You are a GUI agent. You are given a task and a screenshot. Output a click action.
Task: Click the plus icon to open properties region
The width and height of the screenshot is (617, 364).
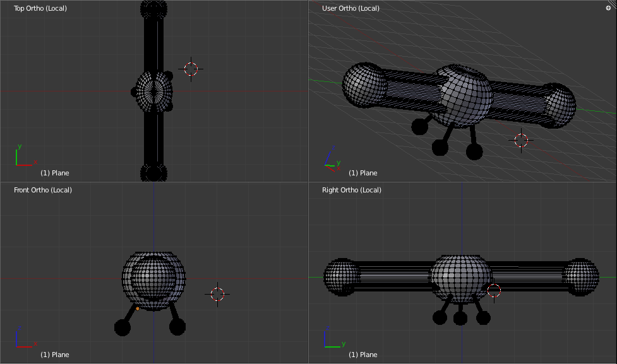608,8
